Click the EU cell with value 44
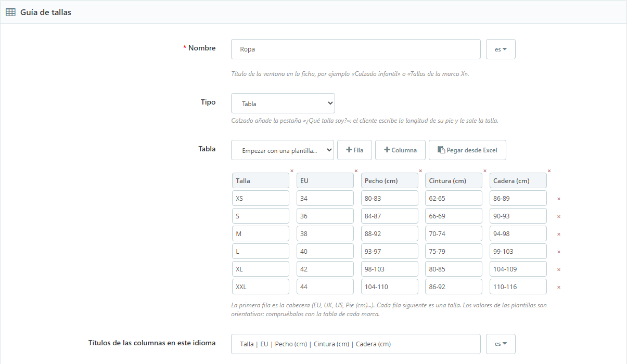The height and width of the screenshot is (364, 627). (x=325, y=287)
